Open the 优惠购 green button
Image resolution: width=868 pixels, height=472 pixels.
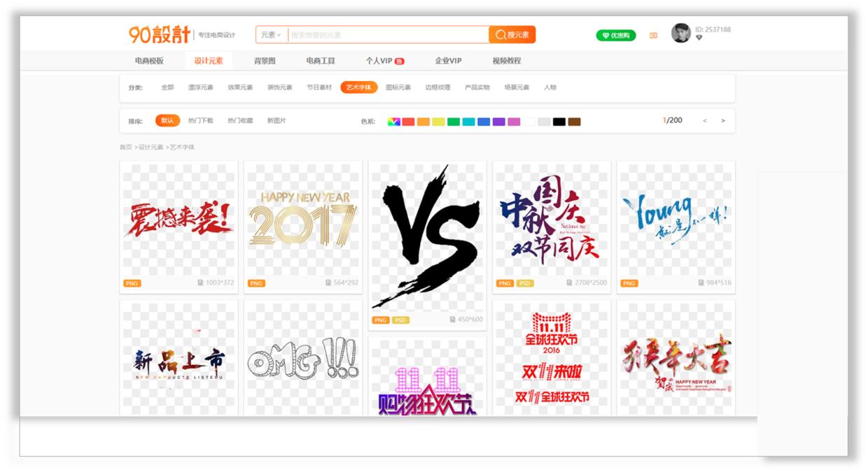(x=616, y=35)
